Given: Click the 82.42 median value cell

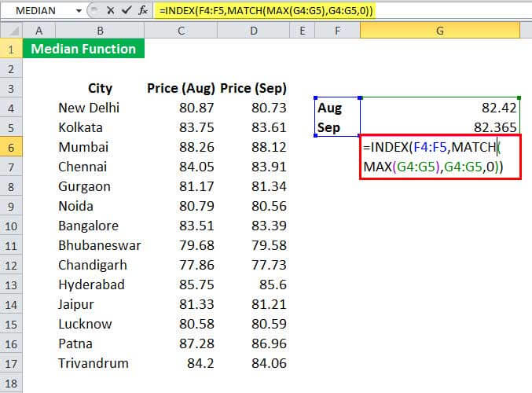Looking at the screenshot, I should [440, 108].
